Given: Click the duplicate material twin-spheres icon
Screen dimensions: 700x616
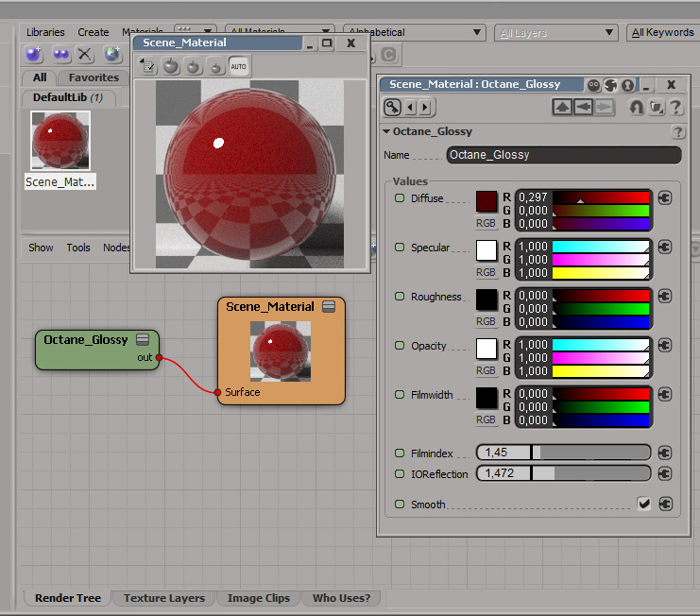Looking at the screenshot, I should click(x=61, y=54).
